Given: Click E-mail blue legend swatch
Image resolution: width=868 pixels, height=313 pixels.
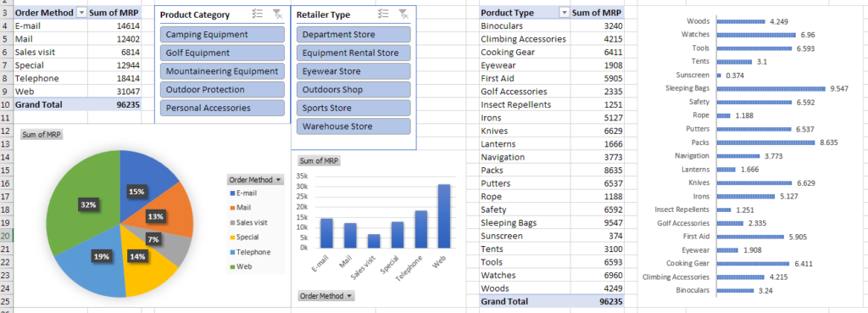Looking at the screenshot, I should pos(232,193).
